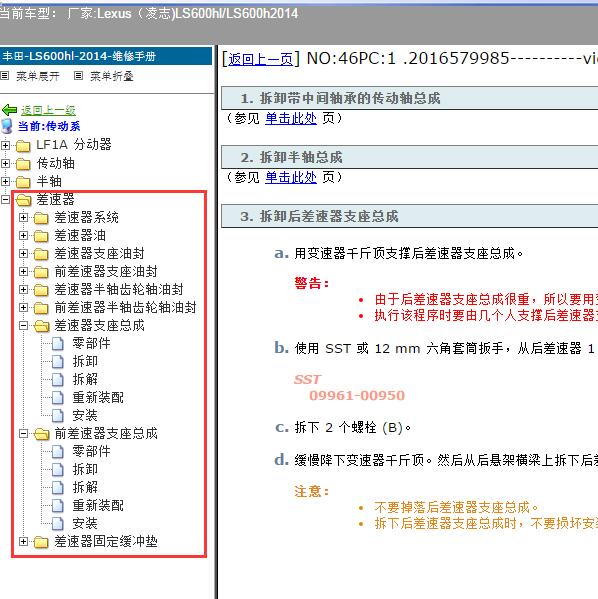The width and height of the screenshot is (598, 599).
Task: Click the SST number 09961-00950
Action: tap(357, 395)
